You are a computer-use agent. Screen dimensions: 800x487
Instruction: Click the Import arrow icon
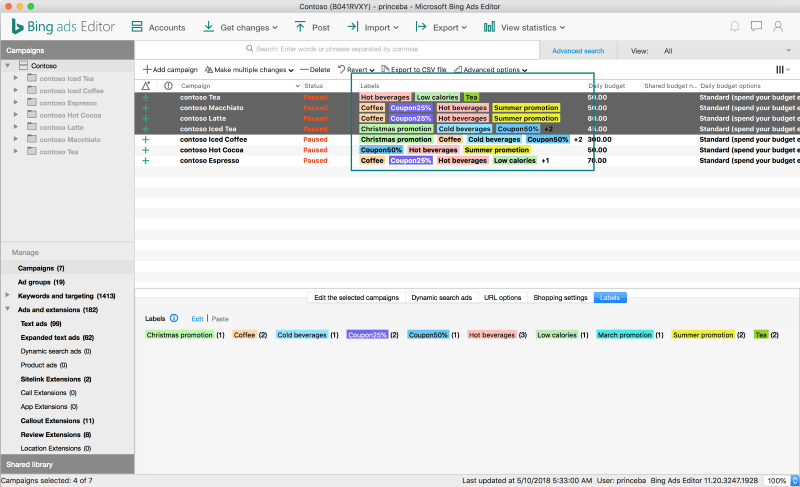tap(353, 27)
